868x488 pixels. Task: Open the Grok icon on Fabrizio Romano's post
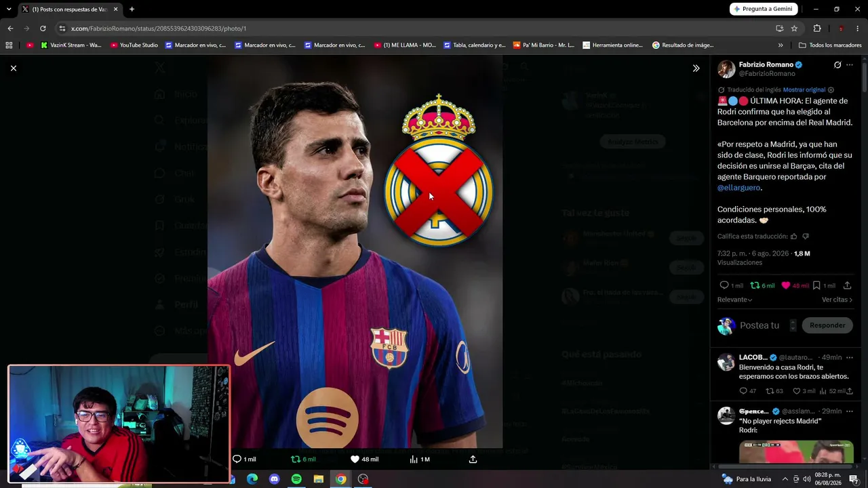[837, 65]
